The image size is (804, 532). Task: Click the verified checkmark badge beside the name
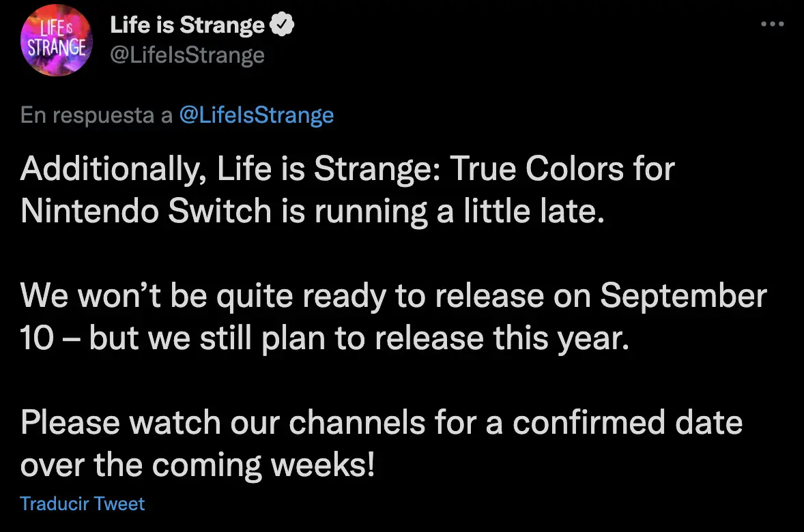click(x=281, y=25)
